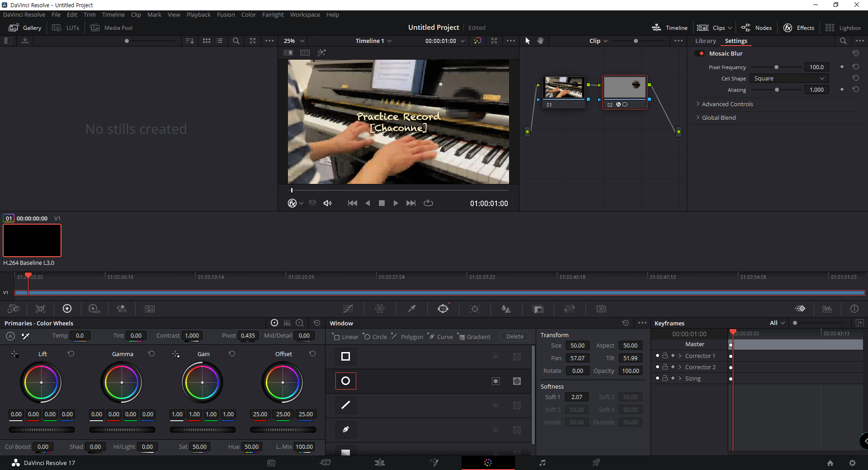Show the Nodes editor
Viewport: 868px width, 470px height.
point(756,28)
